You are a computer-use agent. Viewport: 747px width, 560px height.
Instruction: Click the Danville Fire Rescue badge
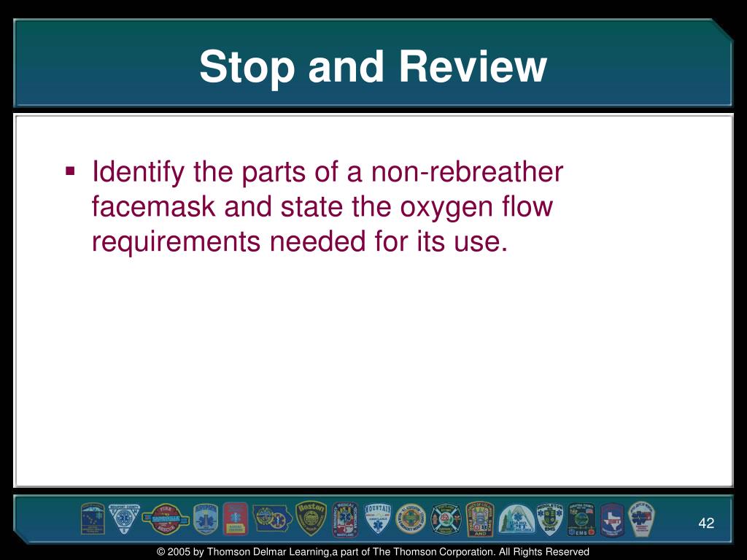pyautogui.click(x=166, y=519)
